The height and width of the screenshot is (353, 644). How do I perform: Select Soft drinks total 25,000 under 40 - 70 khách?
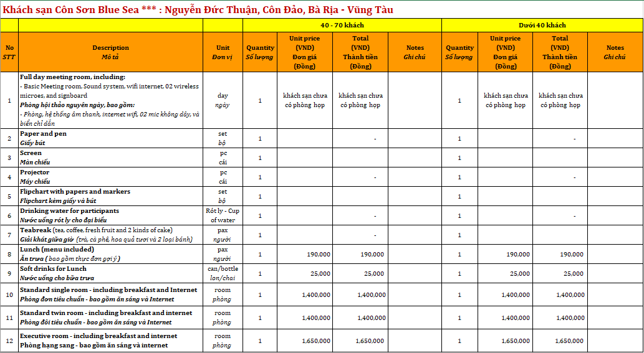(x=360, y=273)
